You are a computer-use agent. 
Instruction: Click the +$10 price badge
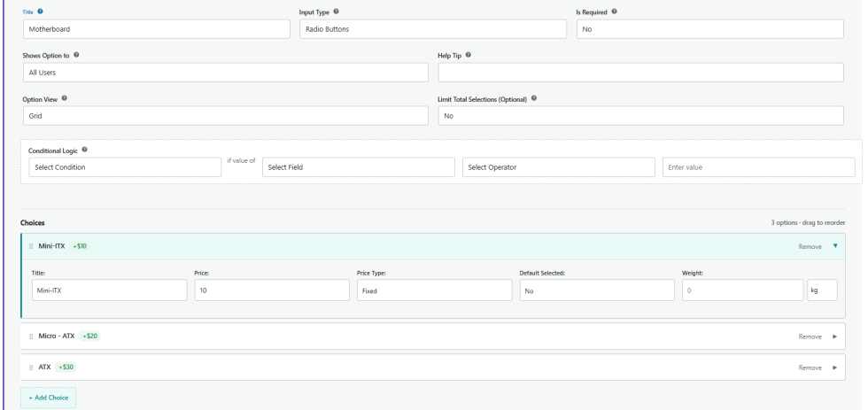[x=81, y=246]
